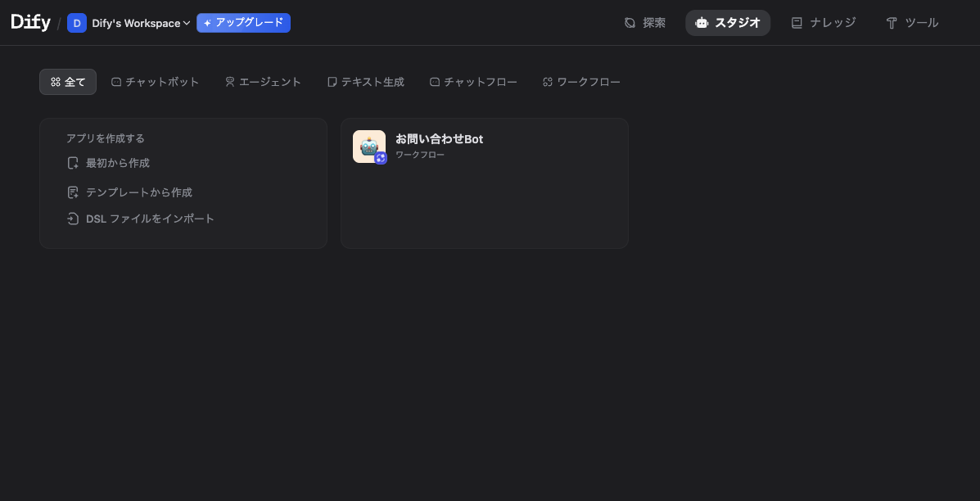The height and width of the screenshot is (501, 980).
Task: Expand the workspace selector chevron
Action: [187, 23]
